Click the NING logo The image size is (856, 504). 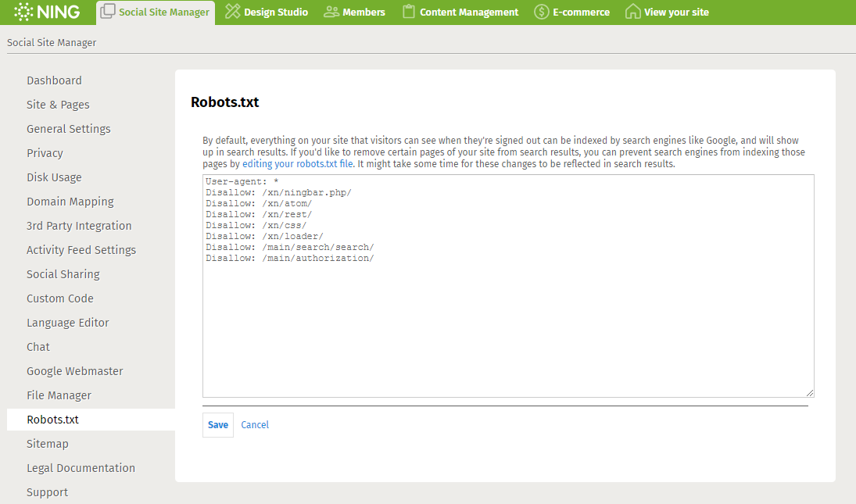tap(47, 12)
